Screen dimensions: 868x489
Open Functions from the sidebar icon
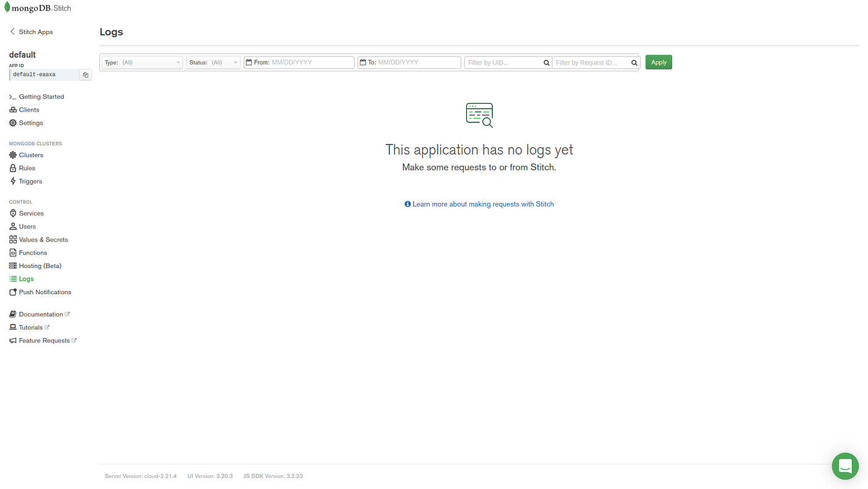(12, 252)
